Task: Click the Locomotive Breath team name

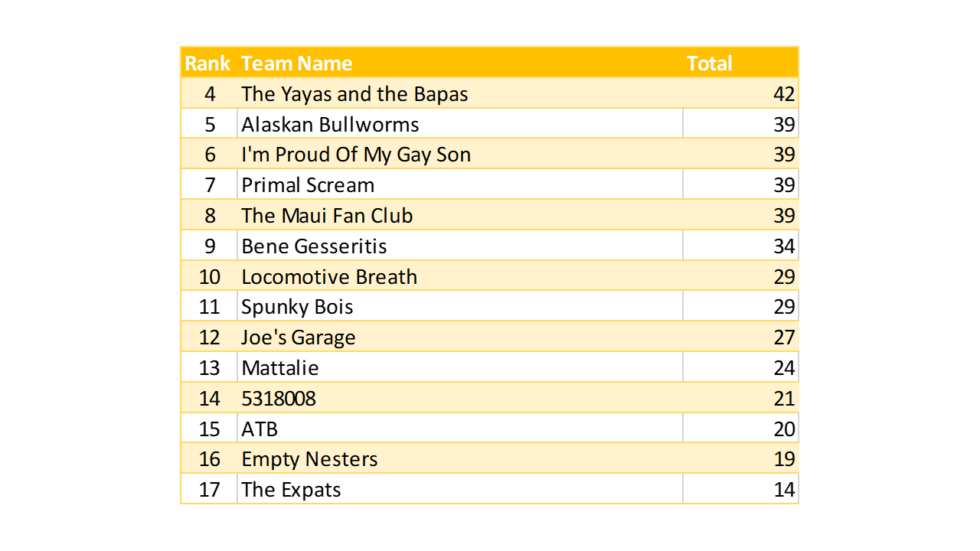Action: click(x=329, y=276)
